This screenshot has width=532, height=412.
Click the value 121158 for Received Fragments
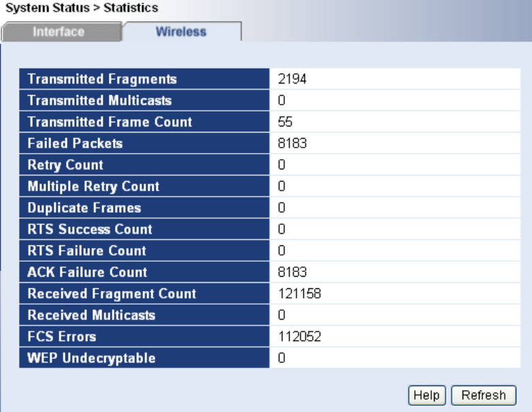(299, 294)
